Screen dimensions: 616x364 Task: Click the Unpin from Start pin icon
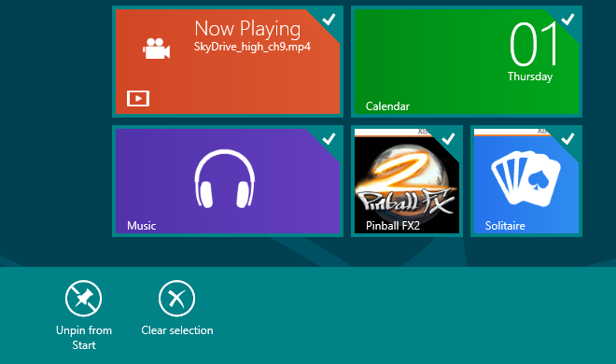84,299
